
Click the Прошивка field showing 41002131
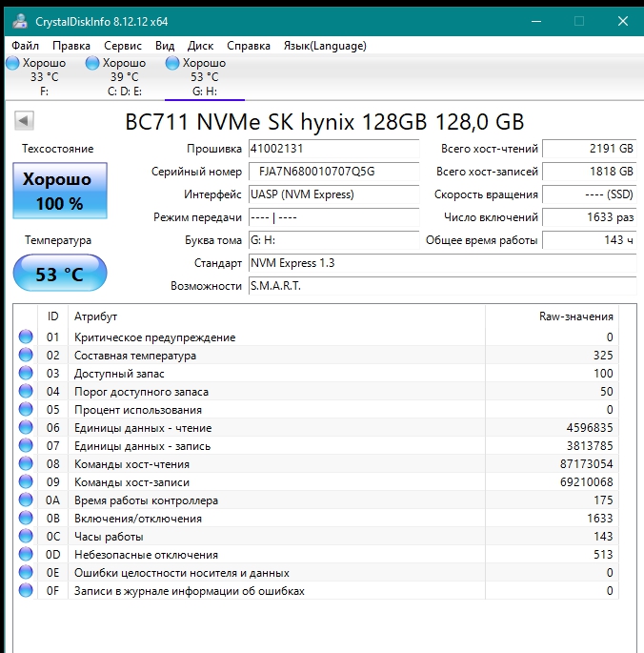pos(333,149)
